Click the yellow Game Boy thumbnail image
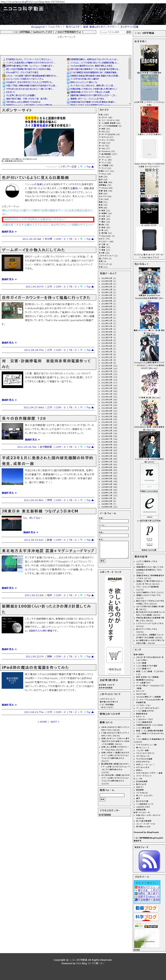This screenshot has height=980, width=166. pos(12,263)
